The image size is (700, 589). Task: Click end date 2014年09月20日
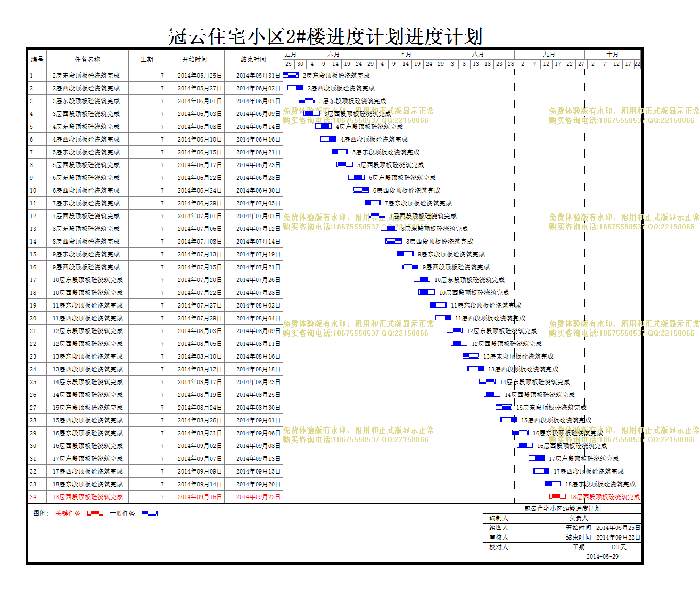tap(258, 484)
